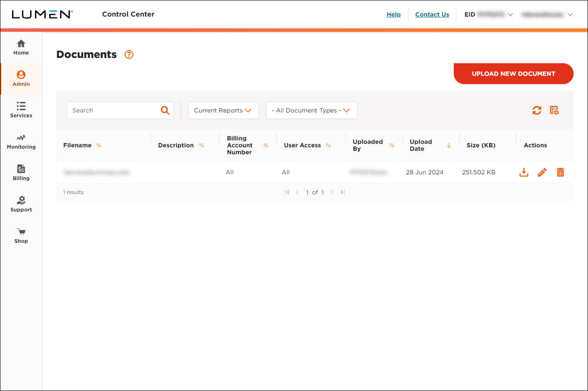Sort by Filename column
Screen dimensions: 588x391
point(99,145)
